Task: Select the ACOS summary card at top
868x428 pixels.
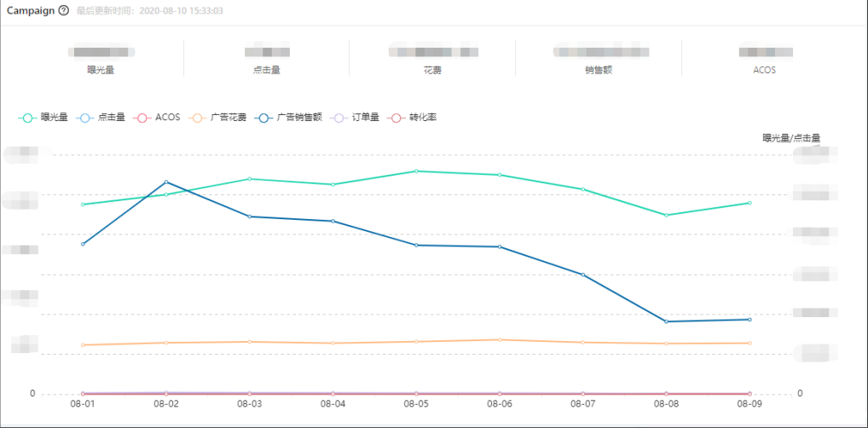Action: coord(764,60)
